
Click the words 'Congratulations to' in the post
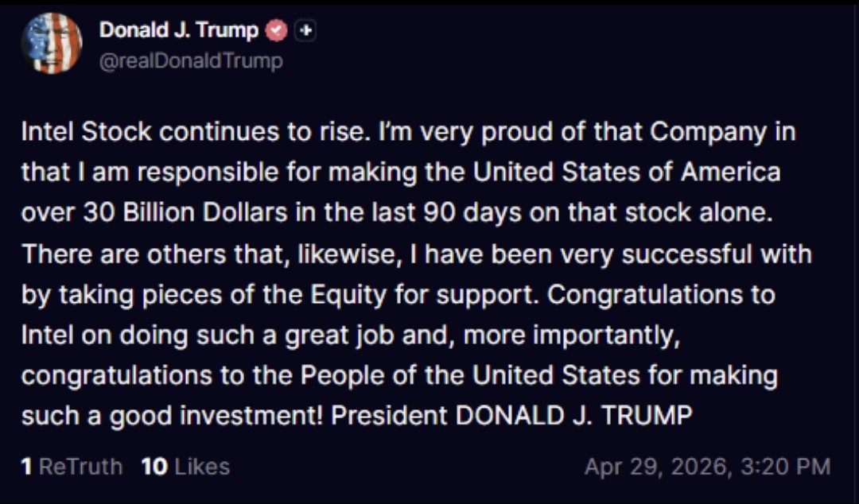pyautogui.click(x=661, y=295)
